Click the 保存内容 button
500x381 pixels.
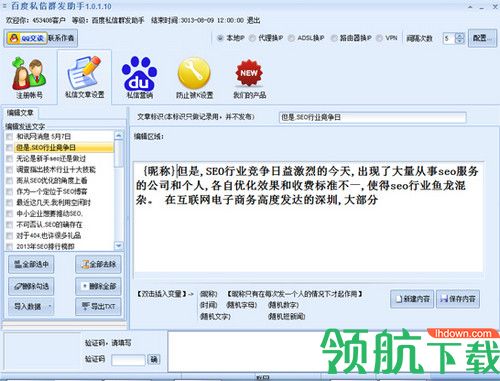[x=458, y=299]
